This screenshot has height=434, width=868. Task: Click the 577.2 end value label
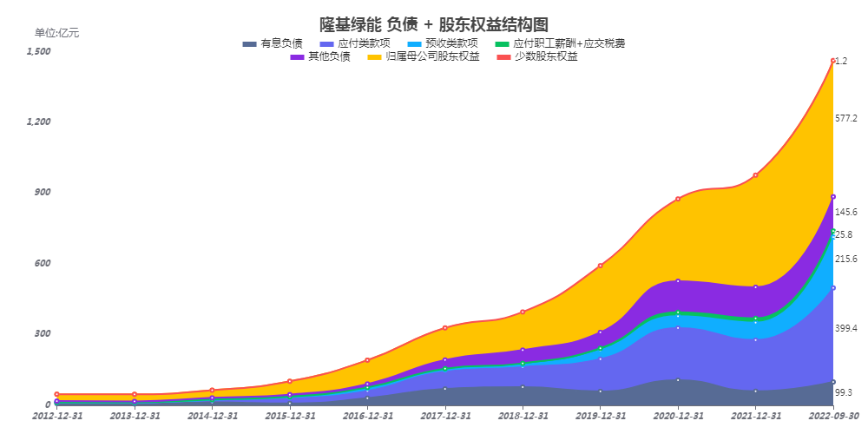pos(846,118)
